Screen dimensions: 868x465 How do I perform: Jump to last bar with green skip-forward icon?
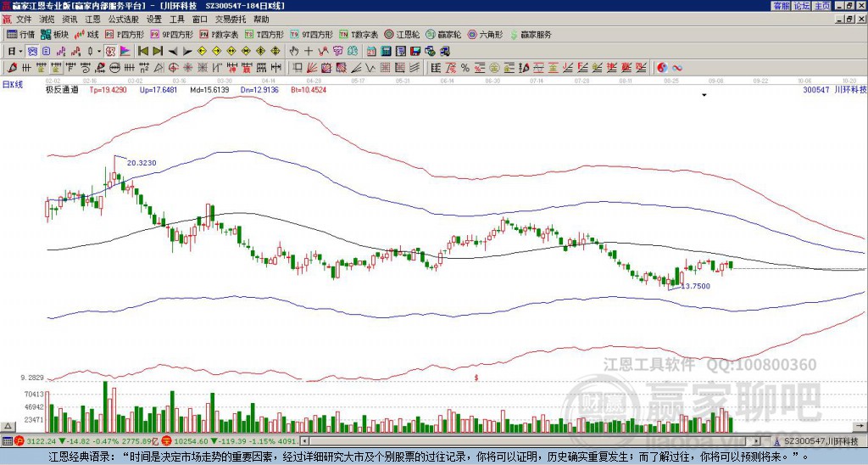158,52
